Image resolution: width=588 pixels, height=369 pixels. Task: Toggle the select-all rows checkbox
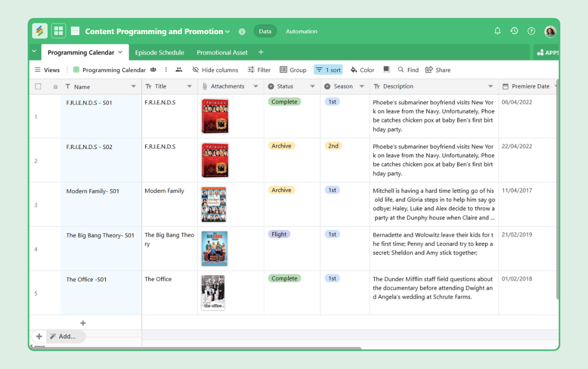point(38,86)
